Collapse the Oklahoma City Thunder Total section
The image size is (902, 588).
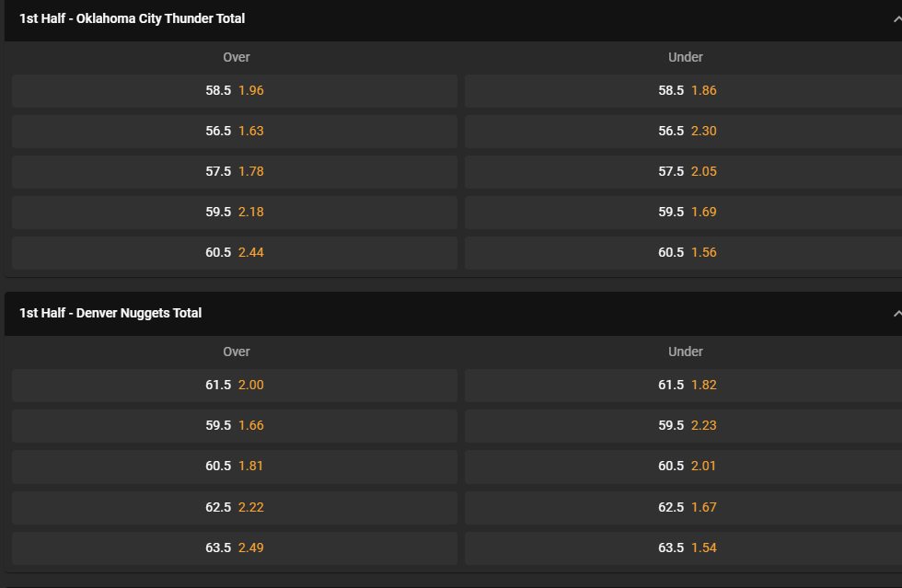[896, 19]
